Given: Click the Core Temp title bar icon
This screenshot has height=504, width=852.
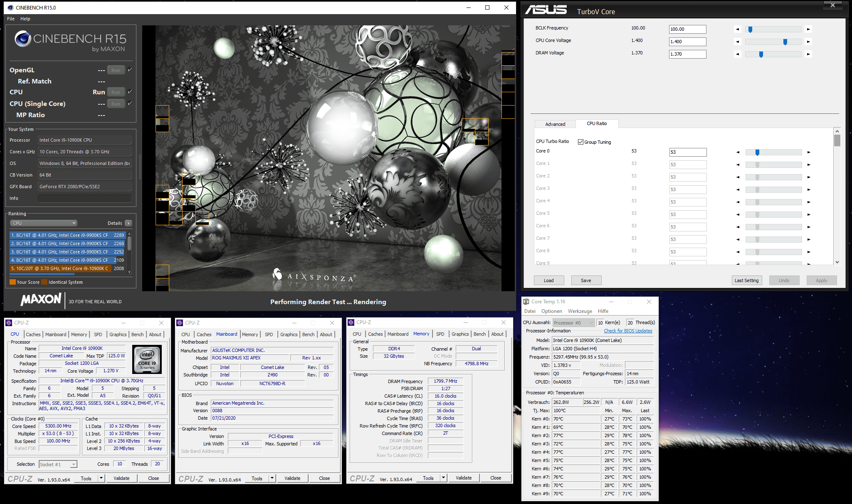Looking at the screenshot, I should coord(526,302).
